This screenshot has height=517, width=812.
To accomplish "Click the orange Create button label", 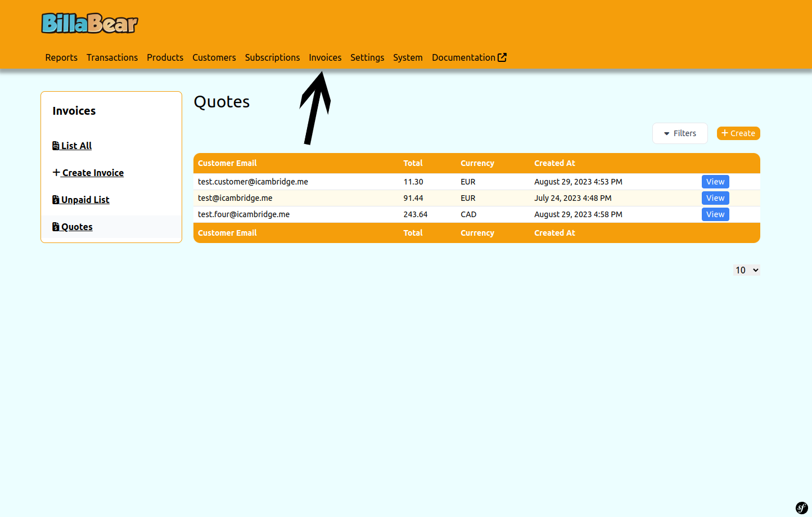I will click(x=743, y=133).
